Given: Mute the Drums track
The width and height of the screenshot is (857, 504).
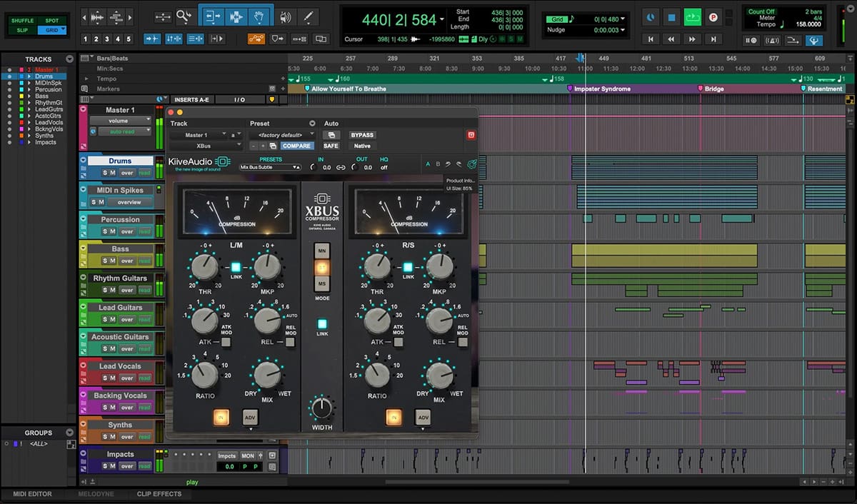Looking at the screenshot, I should 113,173.
